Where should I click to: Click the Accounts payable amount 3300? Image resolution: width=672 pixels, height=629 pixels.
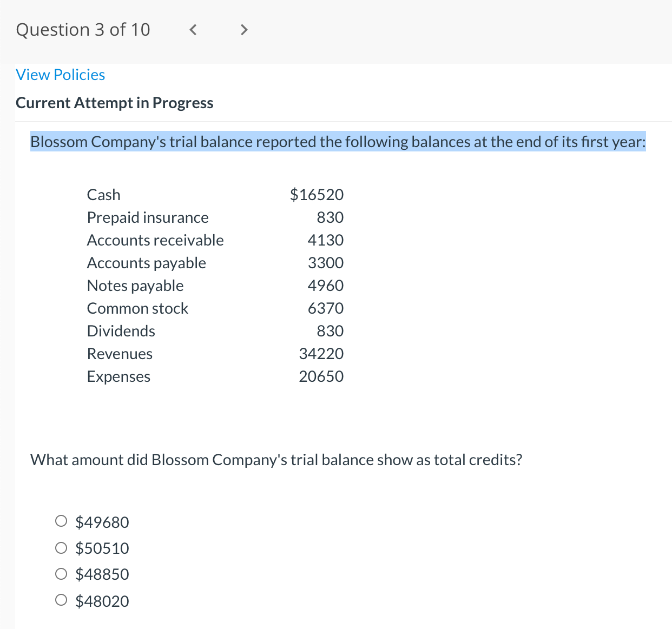pos(326,263)
